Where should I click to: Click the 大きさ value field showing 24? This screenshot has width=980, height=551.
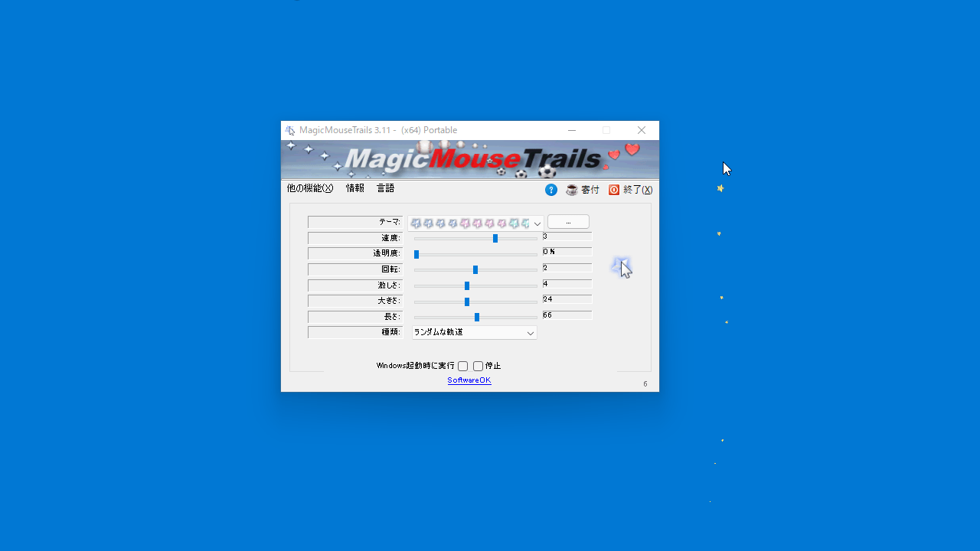point(567,300)
